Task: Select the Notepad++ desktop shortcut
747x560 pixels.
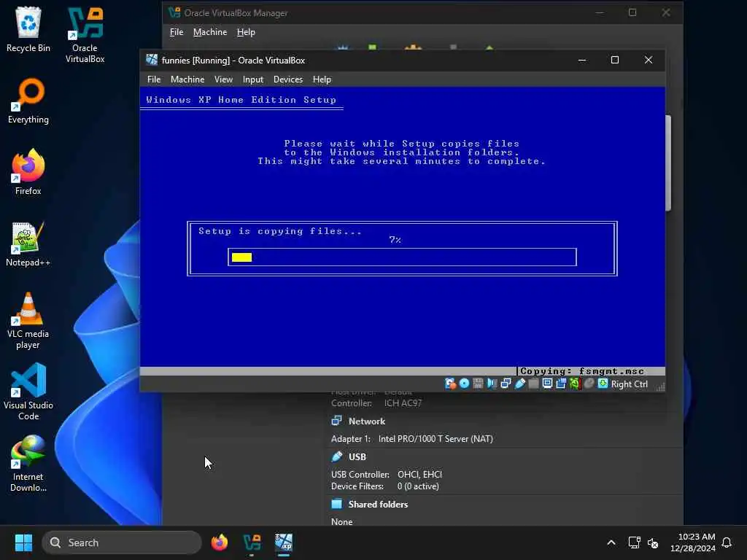Action: point(28,244)
